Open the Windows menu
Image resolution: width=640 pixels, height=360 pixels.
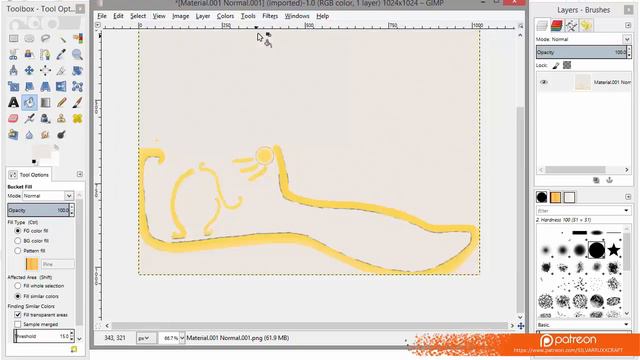(297, 16)
